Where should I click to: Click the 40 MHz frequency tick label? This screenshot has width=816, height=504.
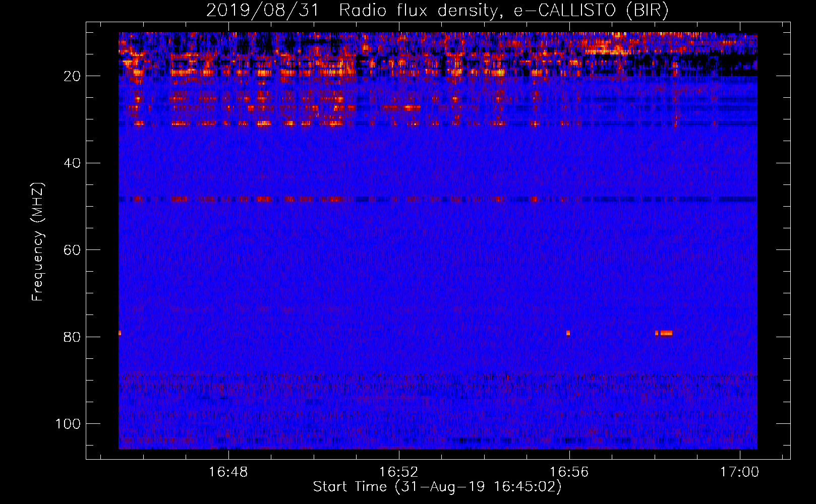point(72,163)
